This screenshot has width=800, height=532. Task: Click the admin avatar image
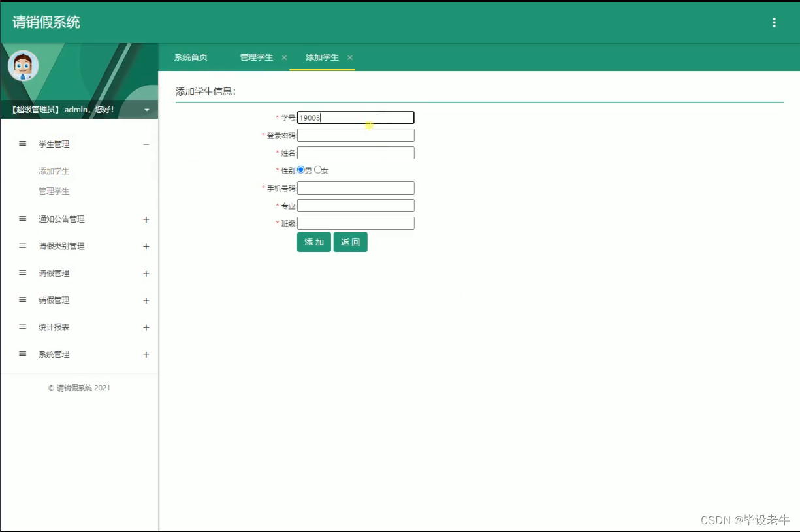click(23, 65)
